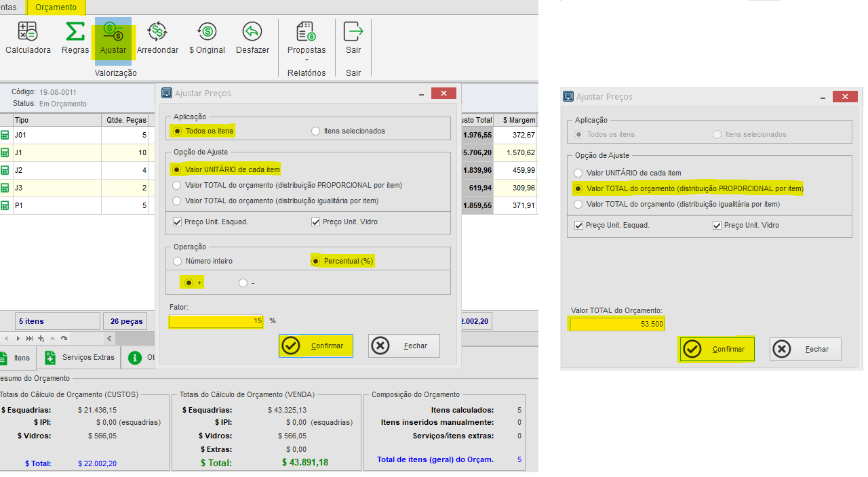Image resolution: width=868 pixels, height=477 pixels.
Task: Choose the minus operation radio button
Action: pyautogui.click(x=243, y=283)
